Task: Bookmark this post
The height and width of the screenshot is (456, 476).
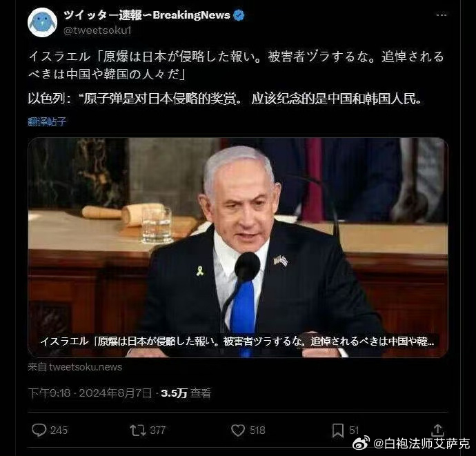Action: 337,430
